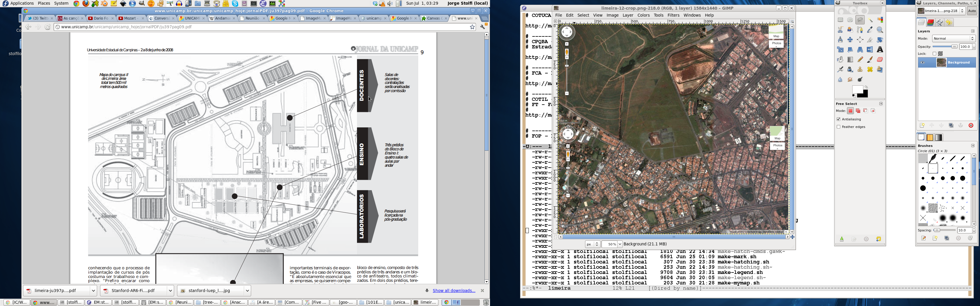The image size is (980, 306).
Task: Choose the Paintbrush tool
Action: [870, 60]
